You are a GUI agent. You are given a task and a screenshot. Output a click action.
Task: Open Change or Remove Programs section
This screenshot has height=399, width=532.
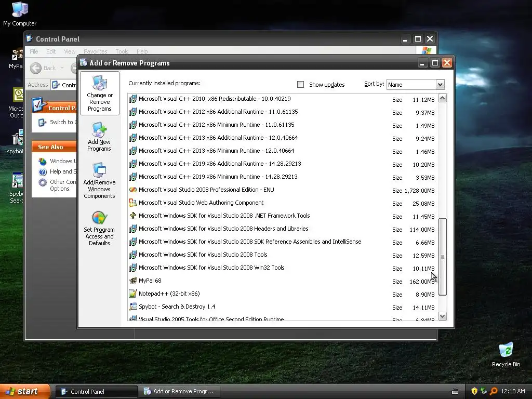click(99, 94)
